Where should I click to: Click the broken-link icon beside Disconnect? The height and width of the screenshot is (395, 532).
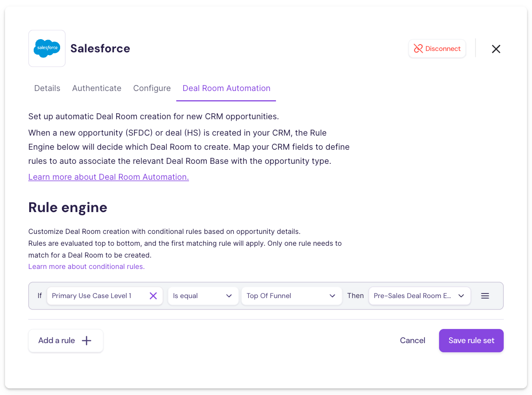point(418,49)
